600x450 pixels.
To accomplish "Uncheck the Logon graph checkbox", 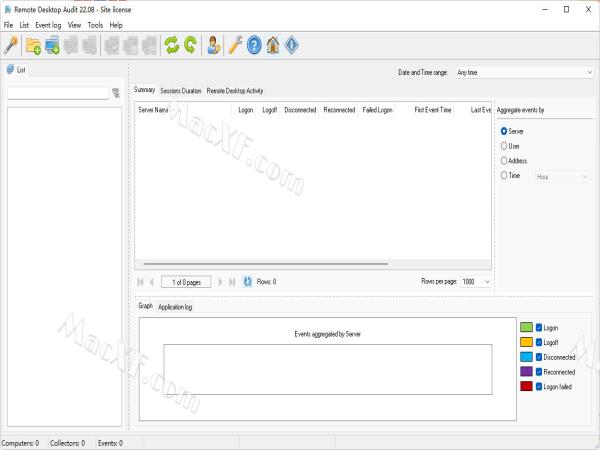I will click(539, 328).
